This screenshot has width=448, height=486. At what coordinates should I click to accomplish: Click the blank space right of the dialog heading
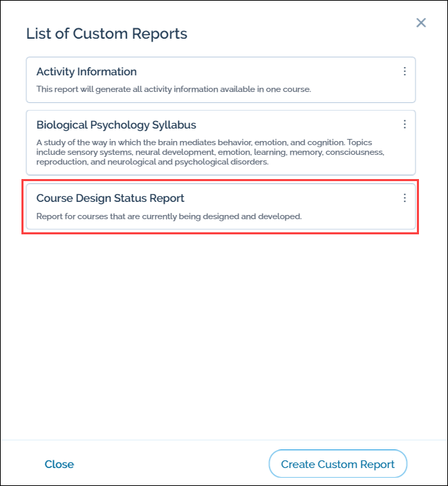(297, 33)
